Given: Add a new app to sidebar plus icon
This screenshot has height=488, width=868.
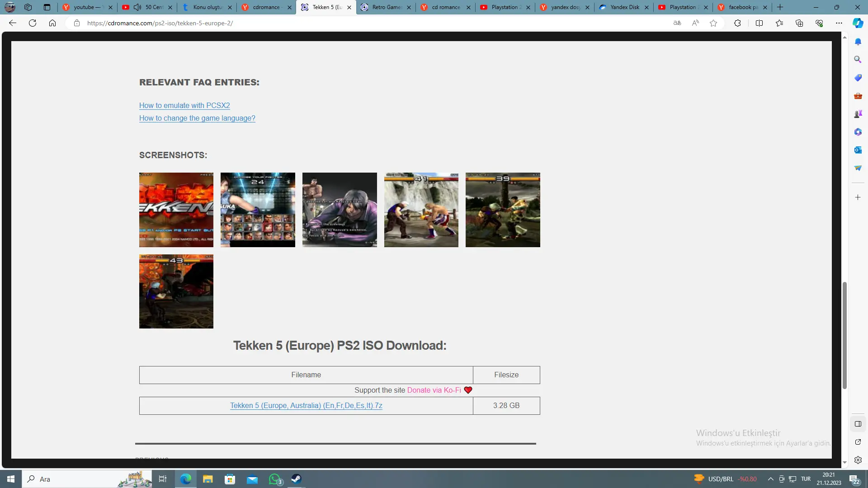Looking at the screenshot, I should [x=858, y=197].
